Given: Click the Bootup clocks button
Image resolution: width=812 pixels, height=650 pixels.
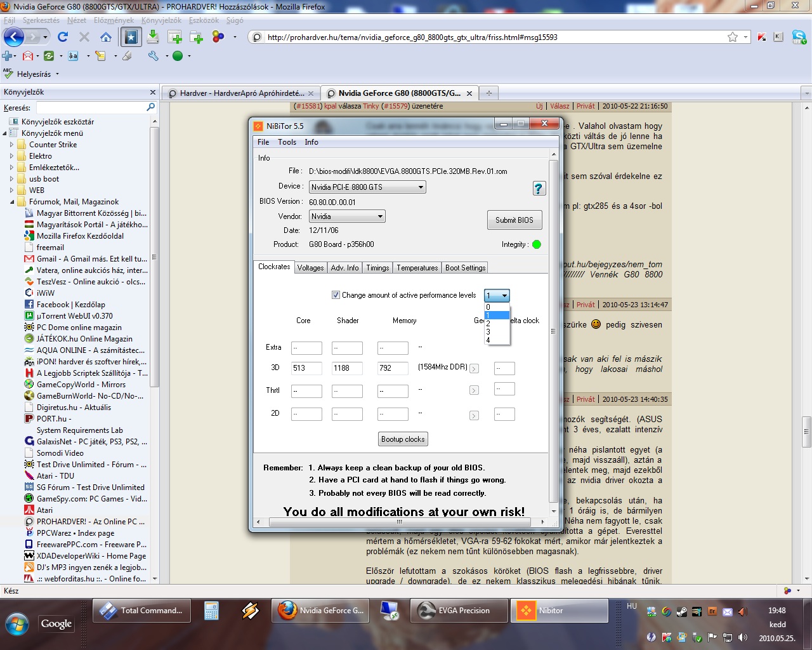Looking at the screenshot, I should 403,439.
